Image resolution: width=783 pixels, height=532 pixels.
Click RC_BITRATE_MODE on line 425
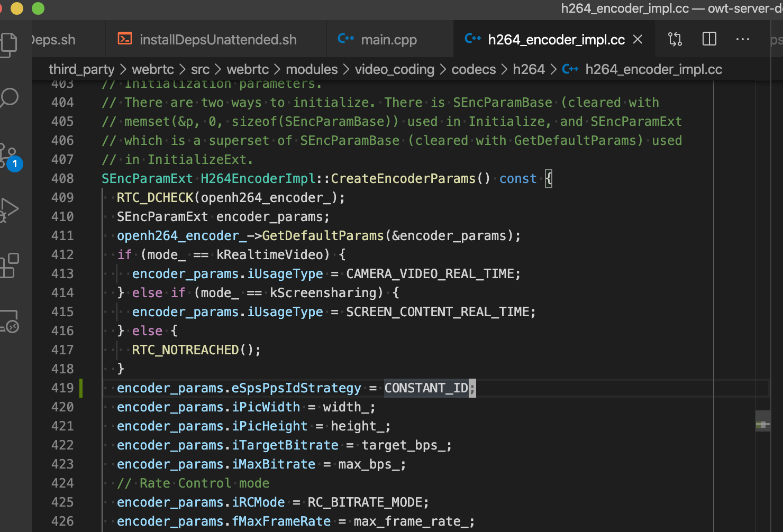click(365, 502)
